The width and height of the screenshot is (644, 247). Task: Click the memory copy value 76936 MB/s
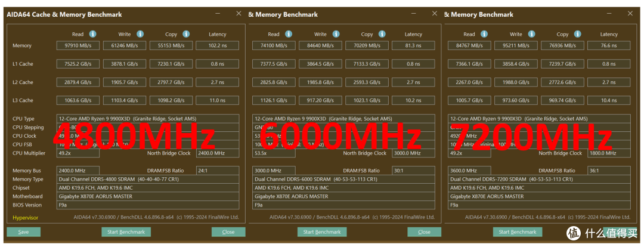(563, 45)
